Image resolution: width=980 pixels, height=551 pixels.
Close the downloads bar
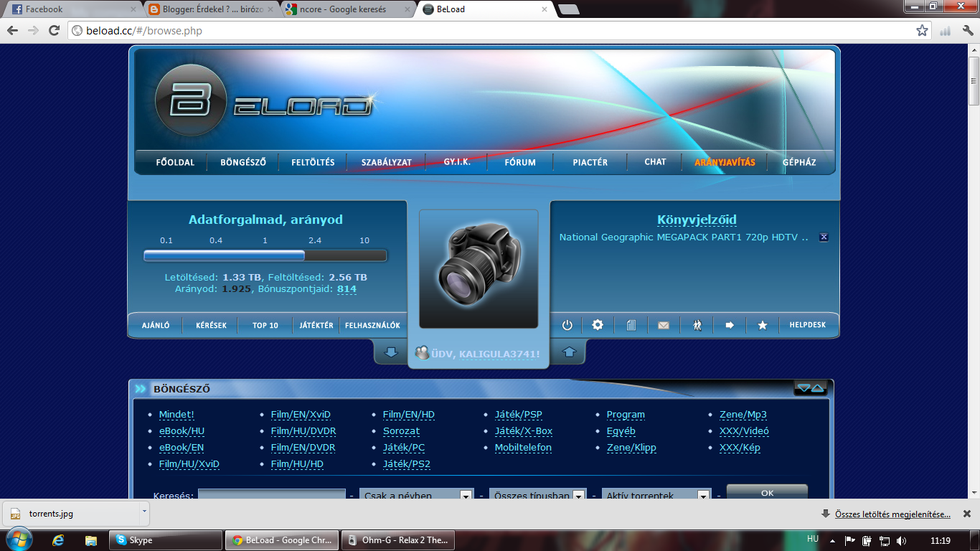tap(966, 514)
